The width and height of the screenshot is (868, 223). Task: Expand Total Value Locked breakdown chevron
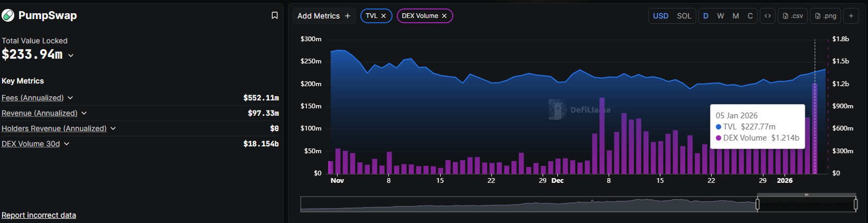click(71, 55)
